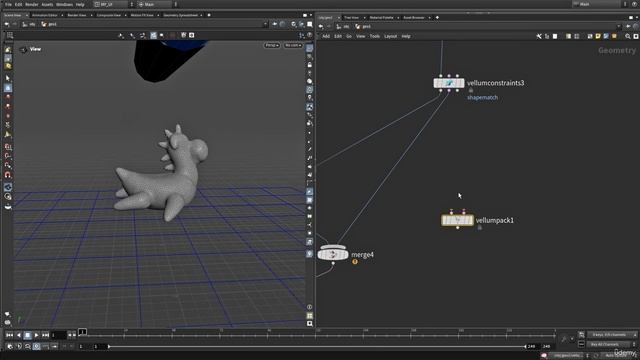Open the network editor Tools menu
The width and height of the screenshot is (640, 360).
click(374, 36)
